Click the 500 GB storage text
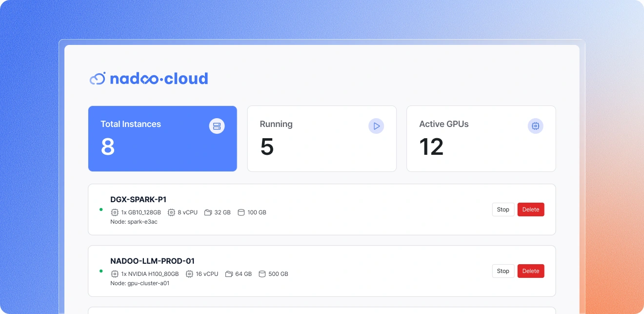This screenshot has width=644, height=314. click(278, 274)
